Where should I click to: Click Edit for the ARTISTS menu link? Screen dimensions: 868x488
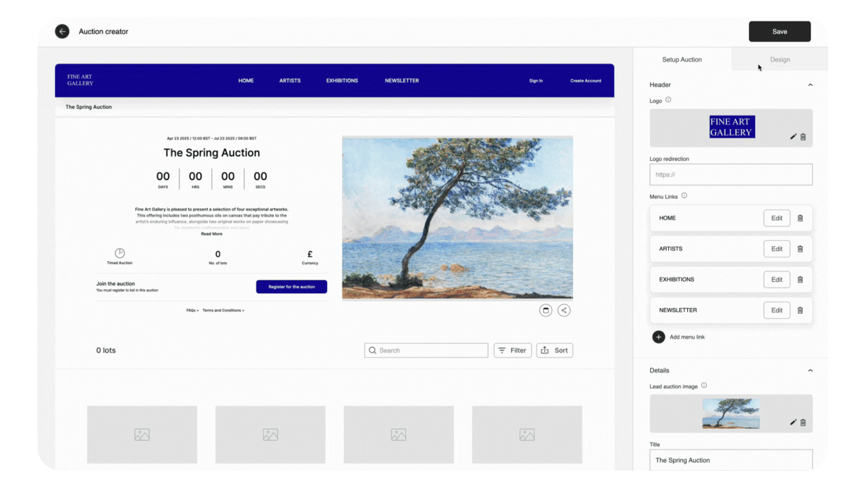coord(776,249)
